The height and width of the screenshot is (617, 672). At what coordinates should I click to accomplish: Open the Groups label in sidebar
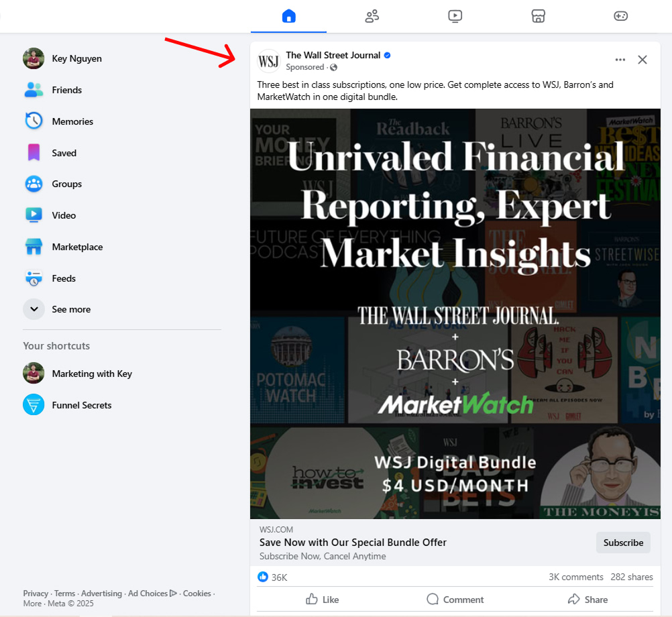(x=67, y=184)
